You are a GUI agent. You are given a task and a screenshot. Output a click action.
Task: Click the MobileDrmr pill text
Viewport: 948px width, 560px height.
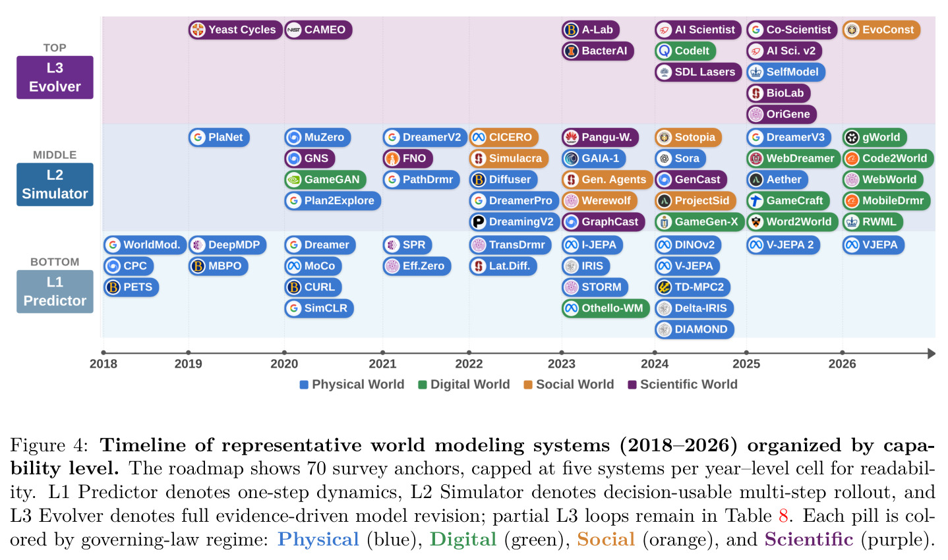click(893, 200)
